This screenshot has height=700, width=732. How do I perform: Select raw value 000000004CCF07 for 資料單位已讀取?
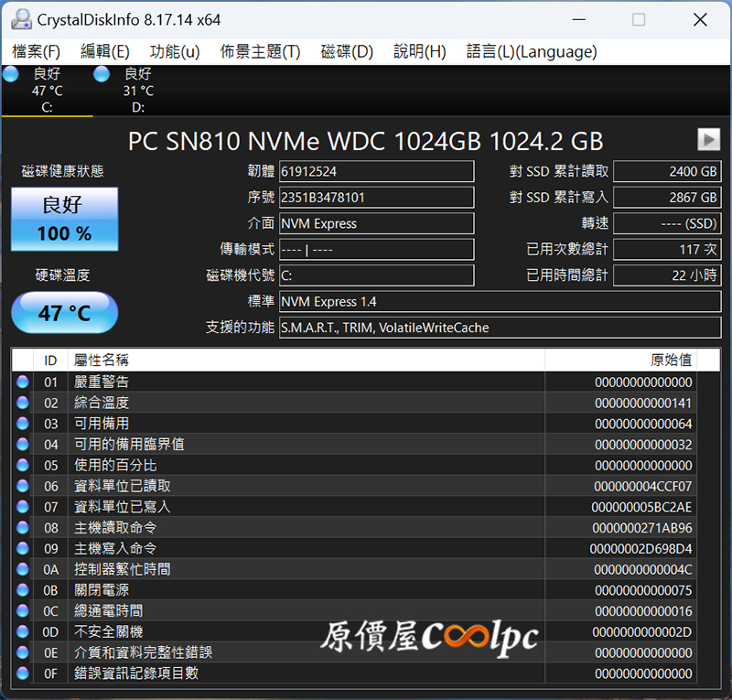coord(643,487)
